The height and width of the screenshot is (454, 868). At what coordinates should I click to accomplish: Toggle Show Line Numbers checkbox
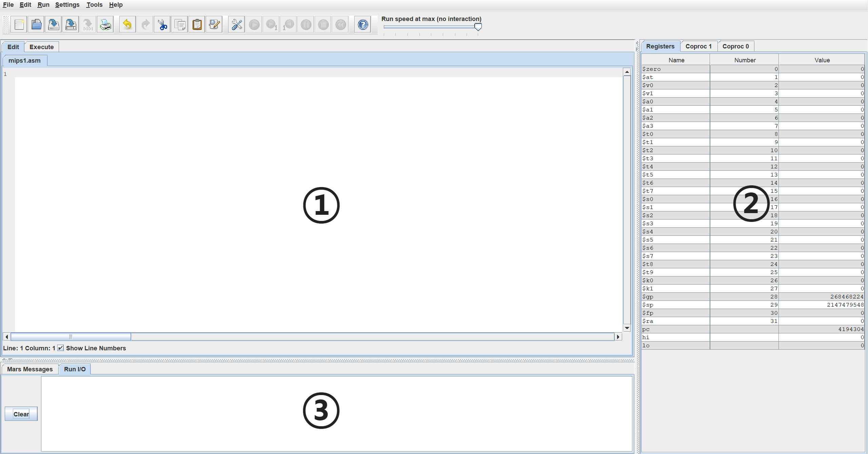(61, 348)
